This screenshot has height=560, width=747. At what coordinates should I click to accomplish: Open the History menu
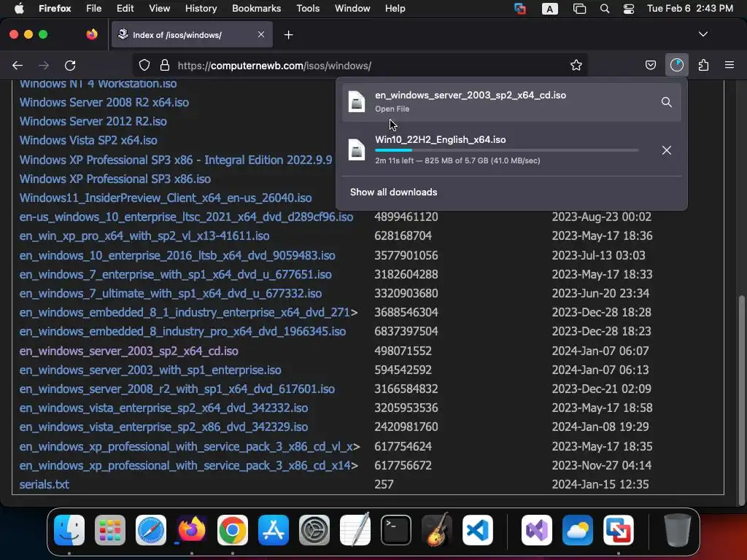[201, 9]
